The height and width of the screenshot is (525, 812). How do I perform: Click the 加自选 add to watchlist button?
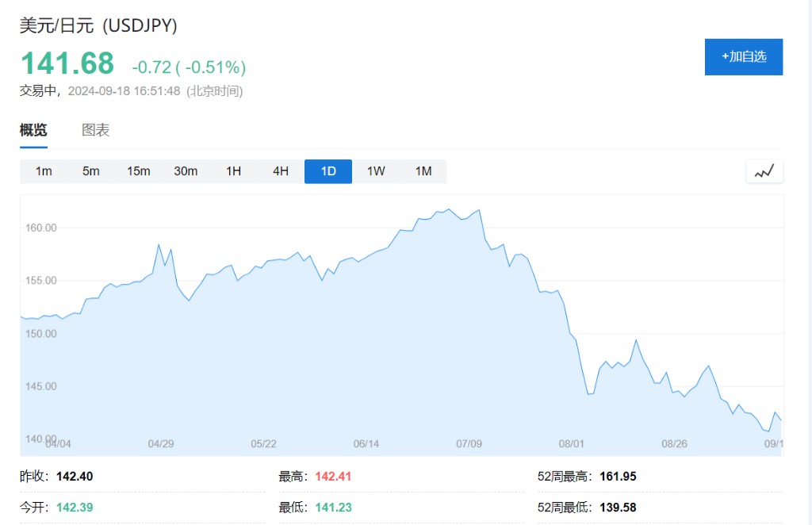(743, 57)
